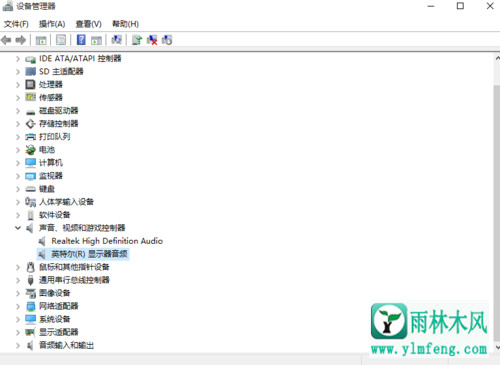Expand the 网络适配器 category

(x=18, y=306)
